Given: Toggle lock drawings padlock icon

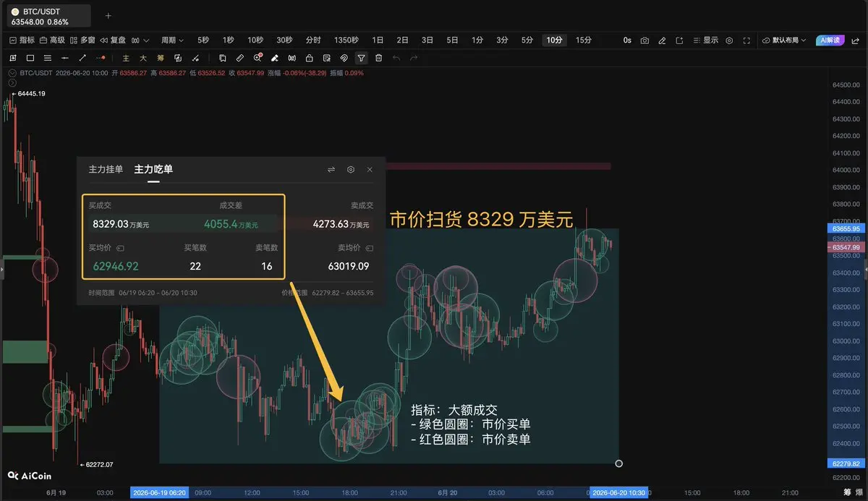Looking at the screenshot, I should 310,58.
